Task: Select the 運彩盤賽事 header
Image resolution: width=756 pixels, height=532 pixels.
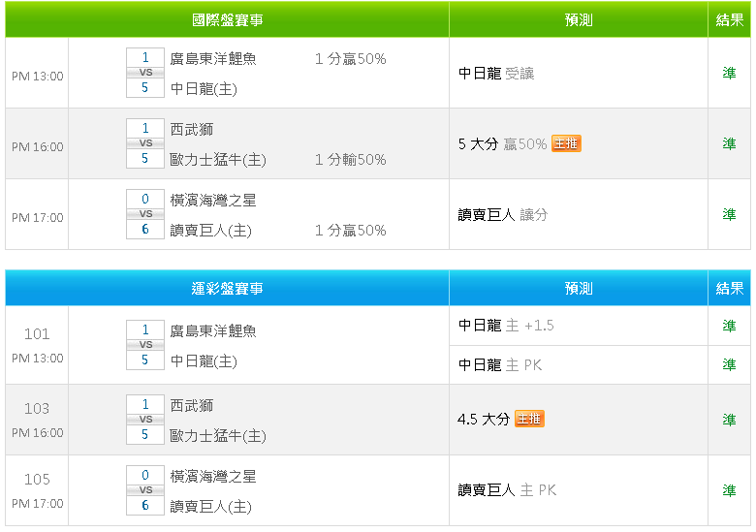Action: pyautogui.click(x=227, y=288)
